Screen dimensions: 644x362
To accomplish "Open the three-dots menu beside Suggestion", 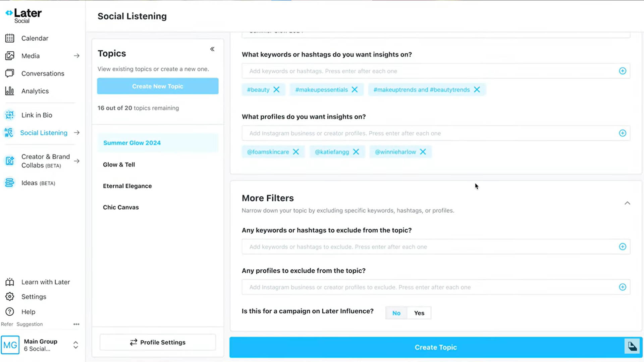I will 76,324.
